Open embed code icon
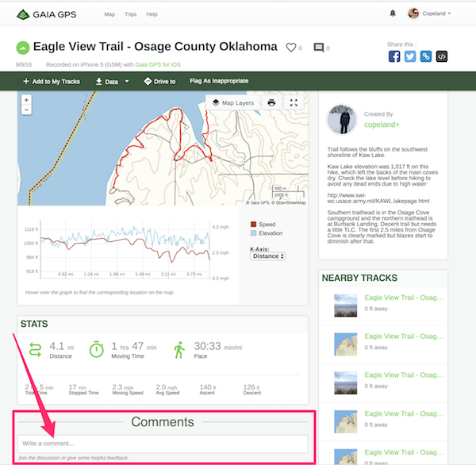Screen dimensions: 476x465 tap(442, 56)
